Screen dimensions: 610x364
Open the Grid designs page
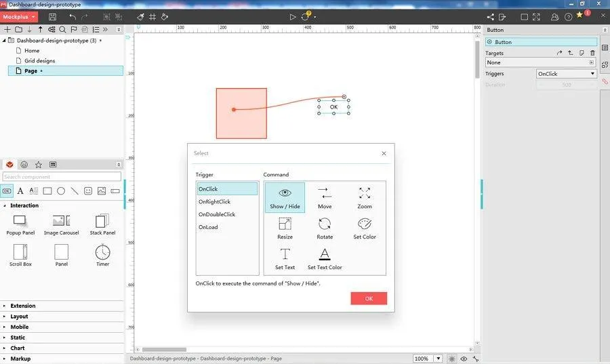(x=40, y=61)
